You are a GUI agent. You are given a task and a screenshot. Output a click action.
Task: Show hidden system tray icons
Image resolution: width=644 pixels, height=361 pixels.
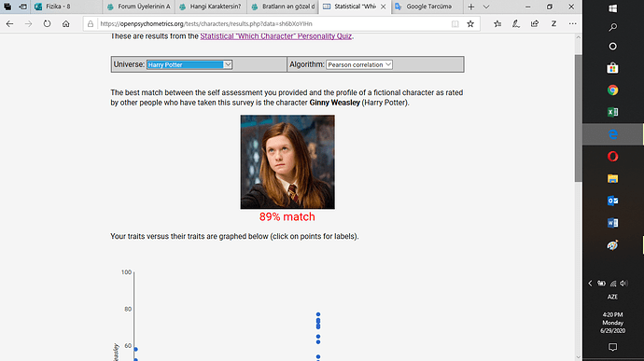(590, 284)
